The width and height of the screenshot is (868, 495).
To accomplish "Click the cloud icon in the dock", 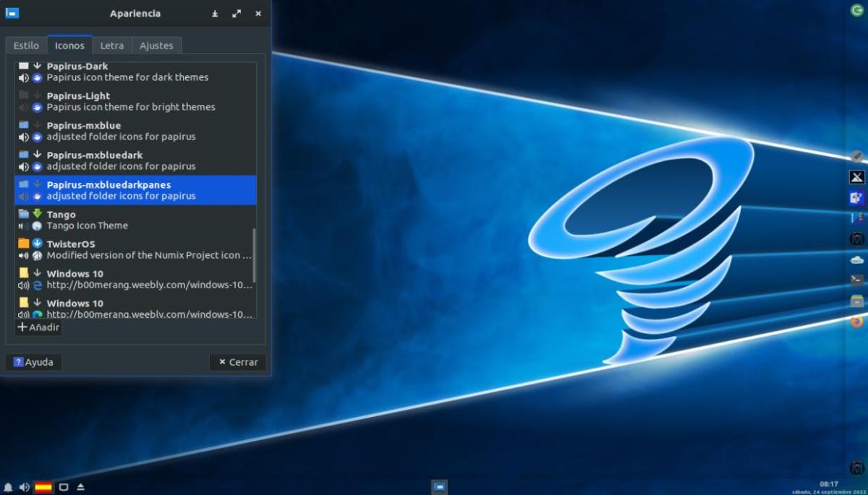I will [x=857, y=259].
